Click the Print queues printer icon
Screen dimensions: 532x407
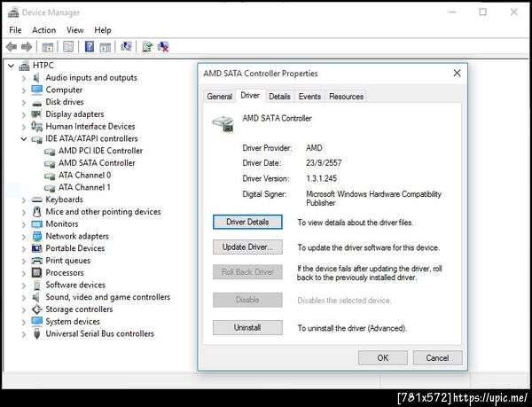tap(36, 261)
